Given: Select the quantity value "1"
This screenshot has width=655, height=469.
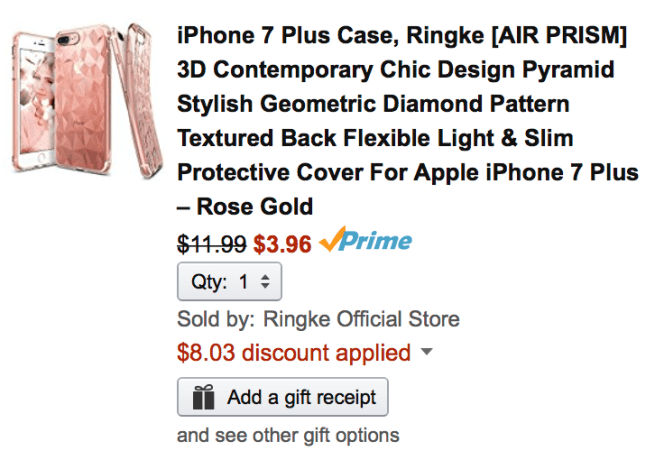Looking at the screenshot, I should click(x=243, y=282).
